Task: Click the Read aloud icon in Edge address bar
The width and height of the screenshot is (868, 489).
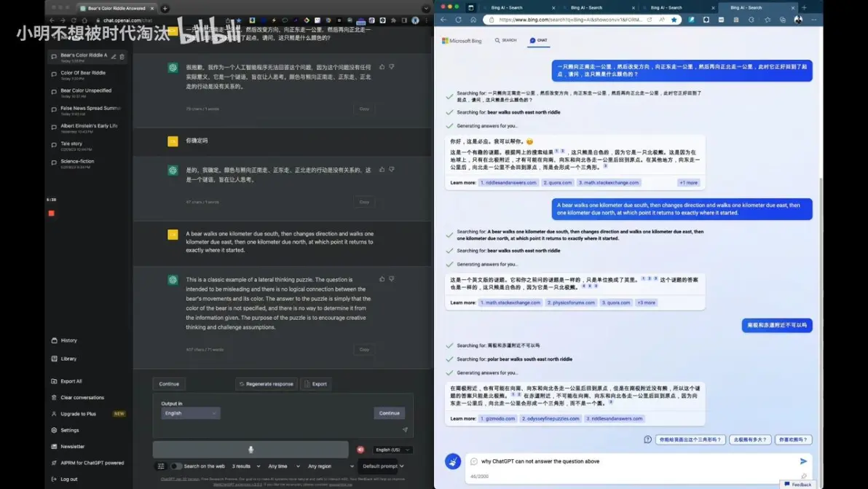Action: point(662,20)
